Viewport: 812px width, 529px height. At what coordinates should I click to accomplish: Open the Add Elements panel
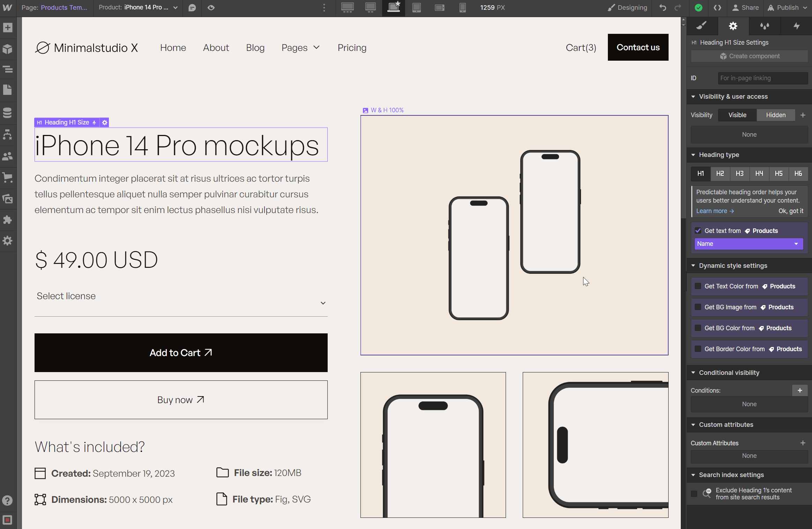tap(7, 28)
